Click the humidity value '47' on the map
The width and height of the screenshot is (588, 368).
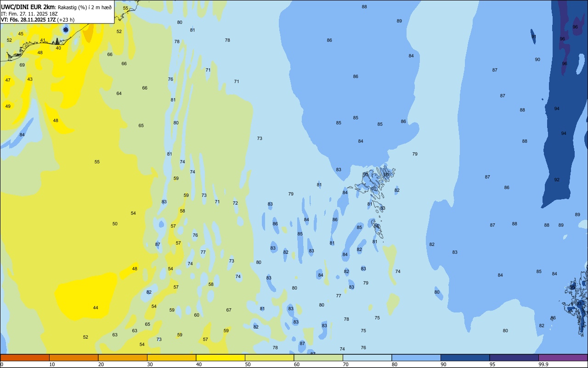[x=8, y=80]
